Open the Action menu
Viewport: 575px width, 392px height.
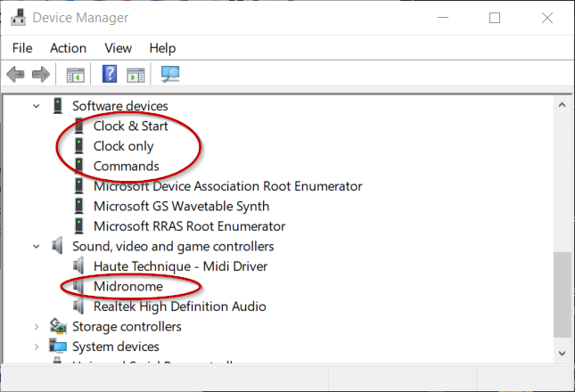[68, 48]
